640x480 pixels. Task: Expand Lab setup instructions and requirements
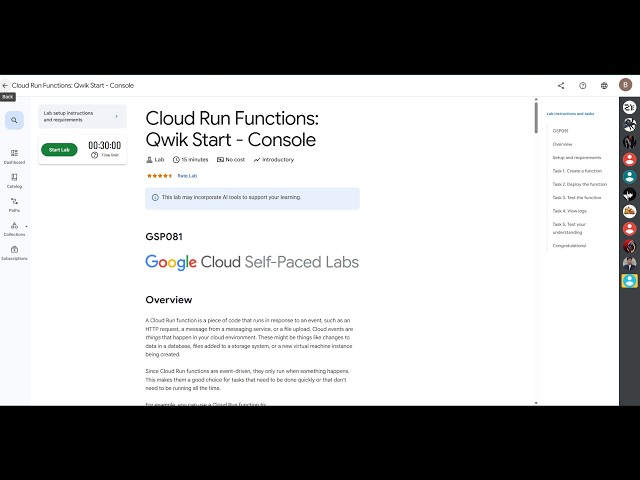(x=82, y=116)
